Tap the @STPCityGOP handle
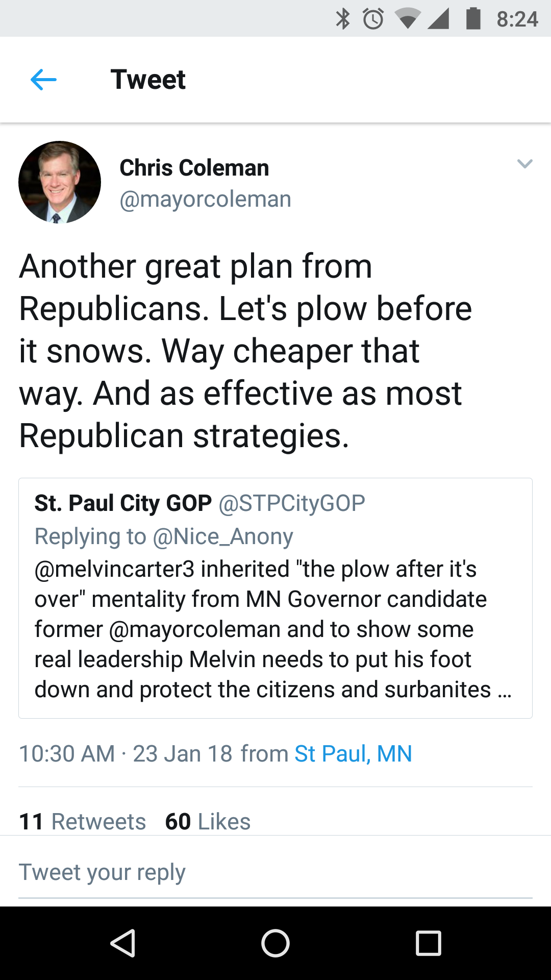This screenshot has width=551, height=980. click(292, 503)
